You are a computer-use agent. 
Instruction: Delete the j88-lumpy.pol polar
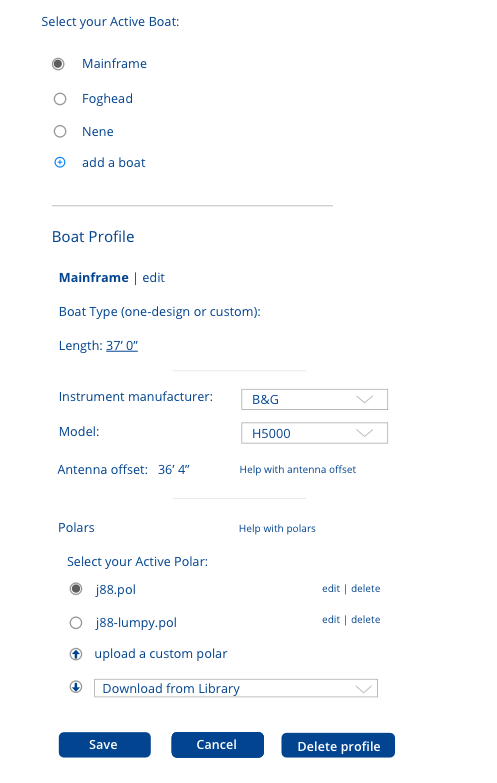pos(366,619)
